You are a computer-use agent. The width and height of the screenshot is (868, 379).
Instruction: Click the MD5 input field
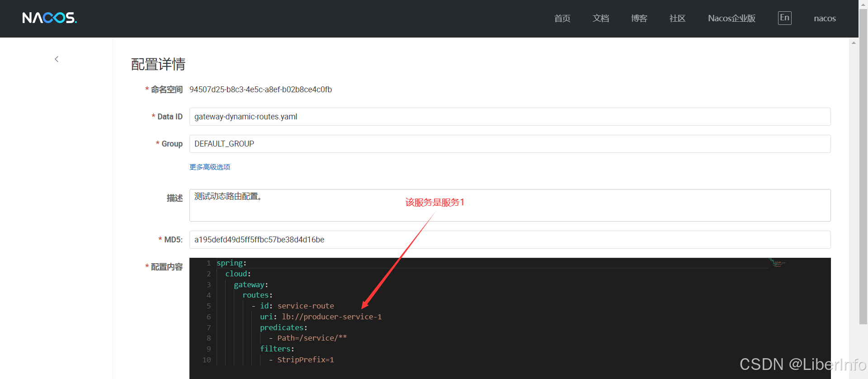pyautogui.click(x=510, y=240)
